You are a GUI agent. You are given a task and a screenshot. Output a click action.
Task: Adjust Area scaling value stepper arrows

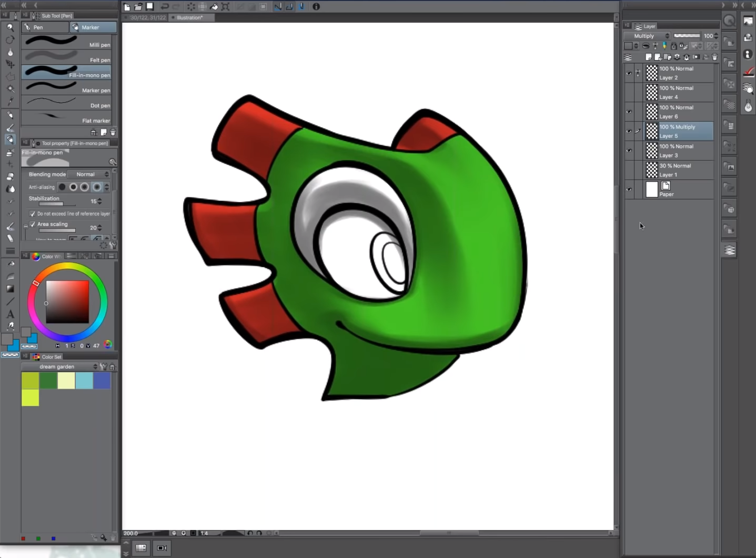(x=100, y=228)
